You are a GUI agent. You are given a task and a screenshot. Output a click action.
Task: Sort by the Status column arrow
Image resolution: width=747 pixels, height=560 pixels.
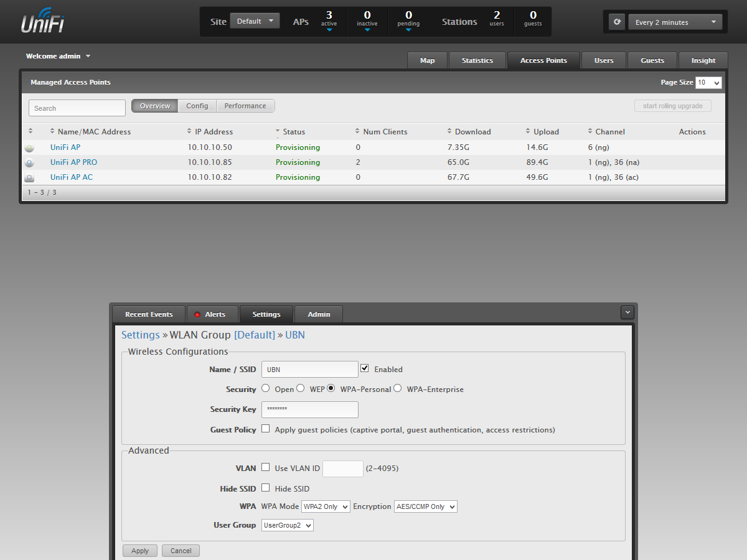point(278,131)
